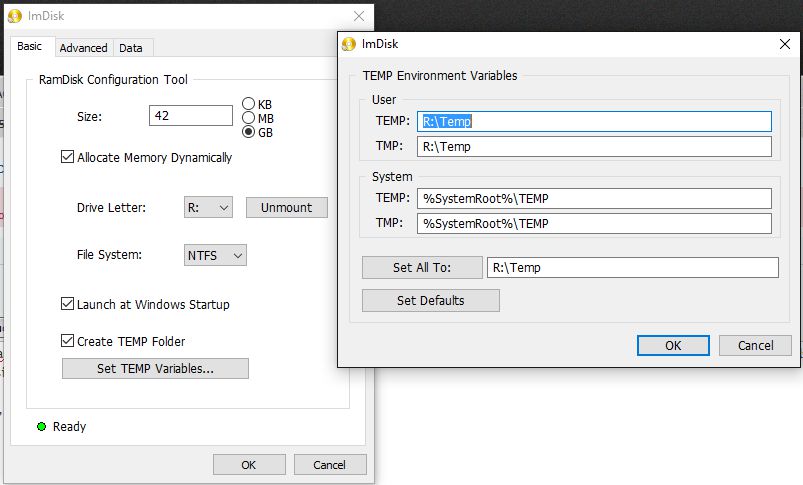Image resolution: width=803 pixels, height=485 pixels.
Task: Click OK in the RamDisk configuration window
Action: tap(249, 465)
